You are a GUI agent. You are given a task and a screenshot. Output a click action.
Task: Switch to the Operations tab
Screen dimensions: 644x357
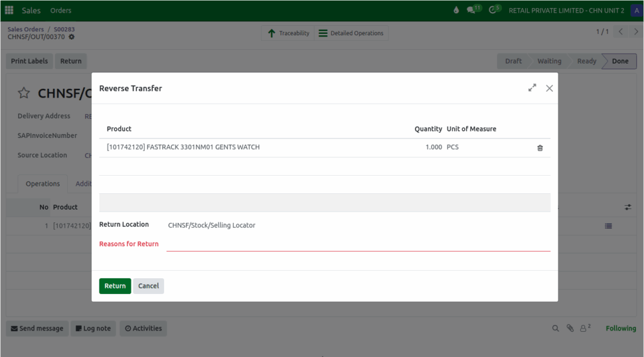click(43, 184)
